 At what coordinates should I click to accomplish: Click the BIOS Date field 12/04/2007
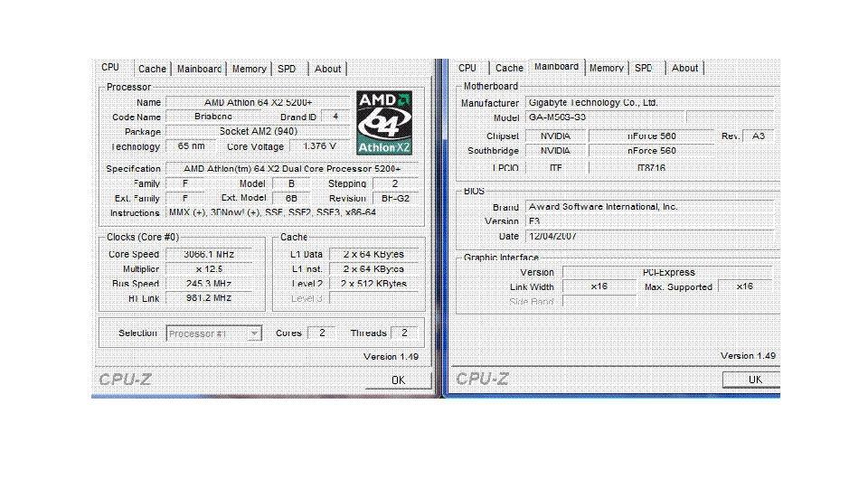[x=649, y=236]
